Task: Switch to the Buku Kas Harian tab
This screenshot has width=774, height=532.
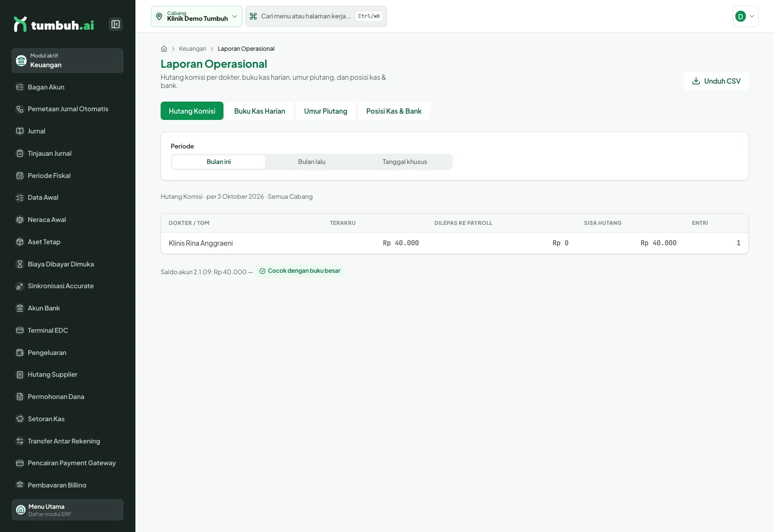Action: pos(260,111)
